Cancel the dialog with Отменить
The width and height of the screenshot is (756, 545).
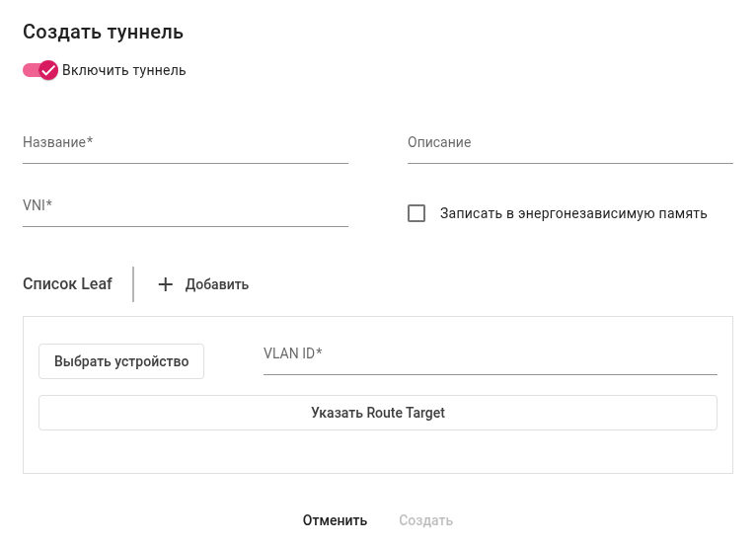pyautogui.click(x=335, y=520)
